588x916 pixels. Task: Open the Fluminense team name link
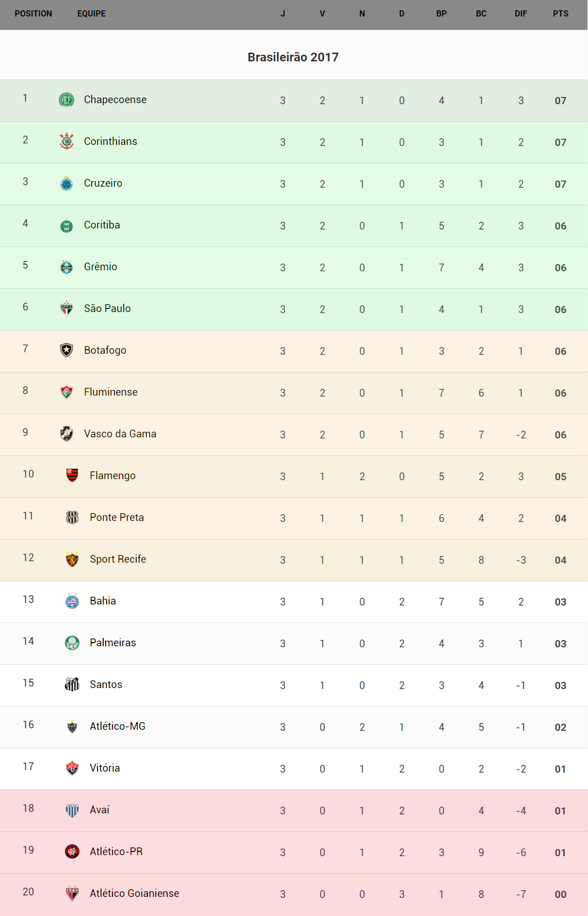coord(111,392)
